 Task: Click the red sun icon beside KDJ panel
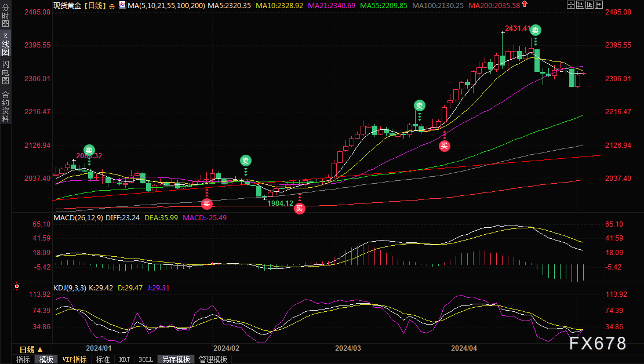tap(17, 286)
